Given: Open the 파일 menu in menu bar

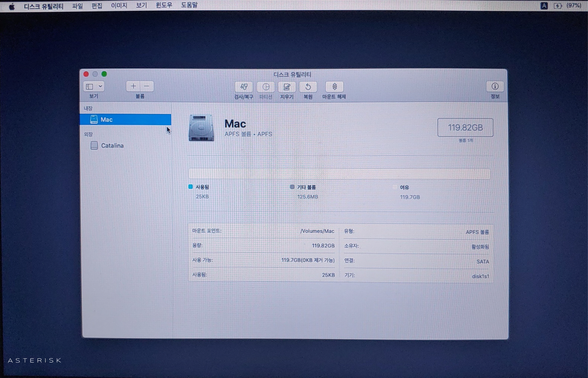Looking at the screenshot, I should click(77, 6).
